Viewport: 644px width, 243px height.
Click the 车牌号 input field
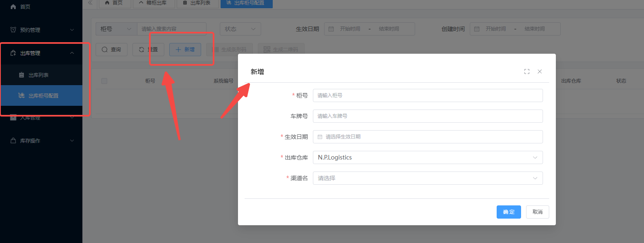428,116
